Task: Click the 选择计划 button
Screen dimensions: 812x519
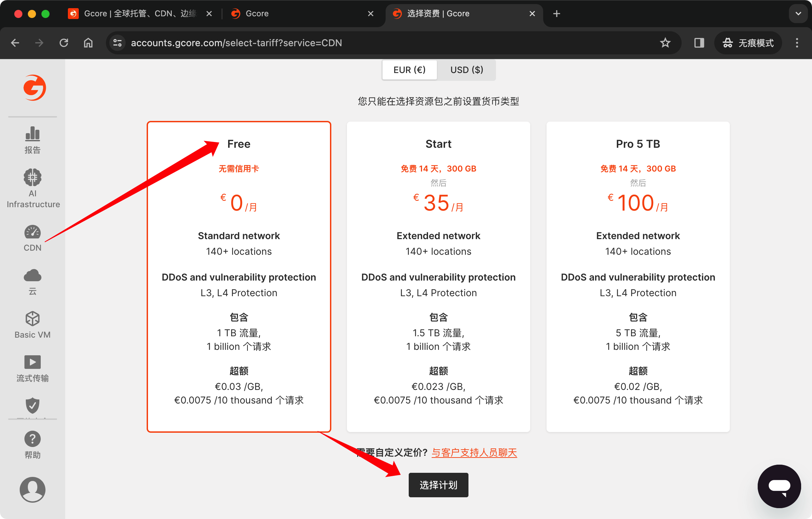Action: (439, 485)
